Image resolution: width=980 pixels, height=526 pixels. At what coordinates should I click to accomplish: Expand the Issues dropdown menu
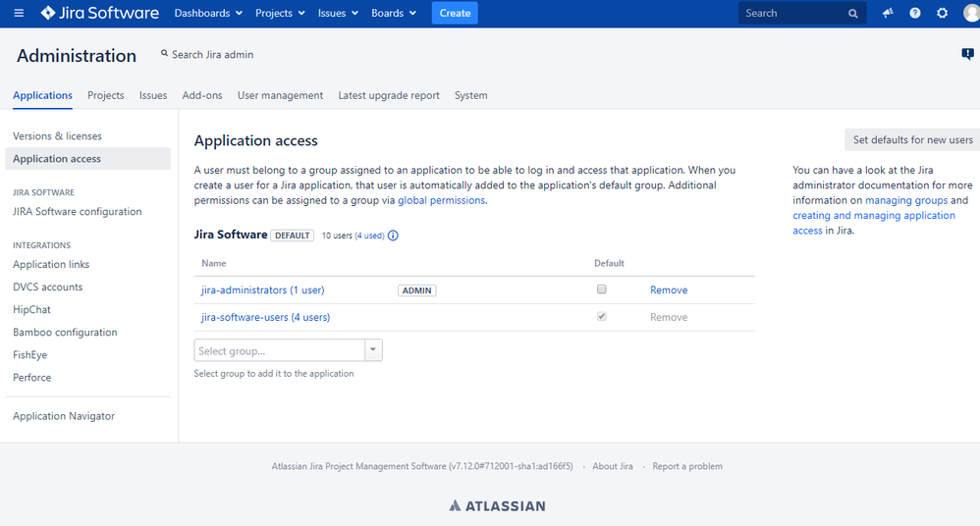click(338, 13)
